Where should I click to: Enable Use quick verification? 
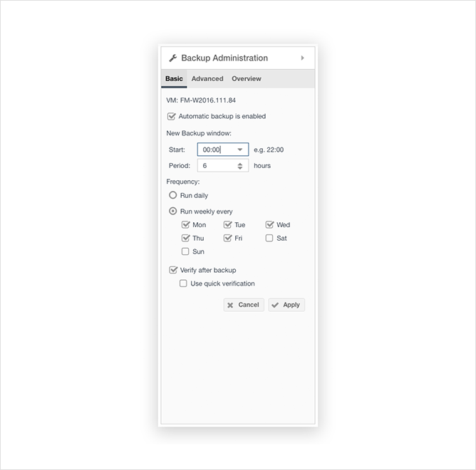coord(183,283)
